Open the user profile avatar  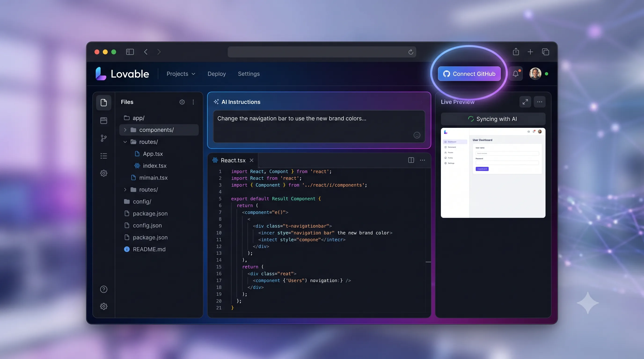pyautogui.click(x=535, y=74)
